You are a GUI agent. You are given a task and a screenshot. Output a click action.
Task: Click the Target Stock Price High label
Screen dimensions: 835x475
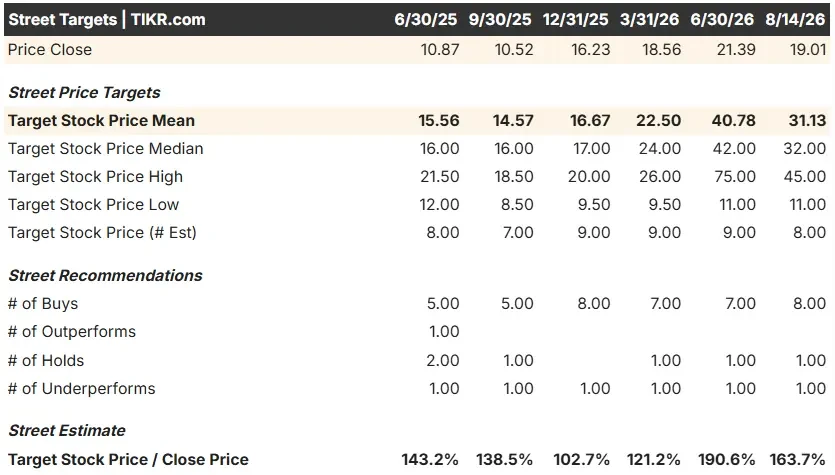pos(95,176)
